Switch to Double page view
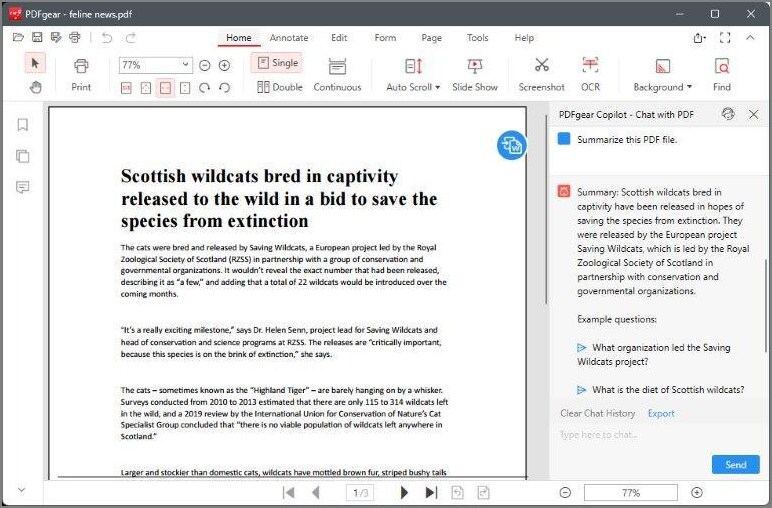The height and width of the screenshot is (508, 772). pos(279,87)
